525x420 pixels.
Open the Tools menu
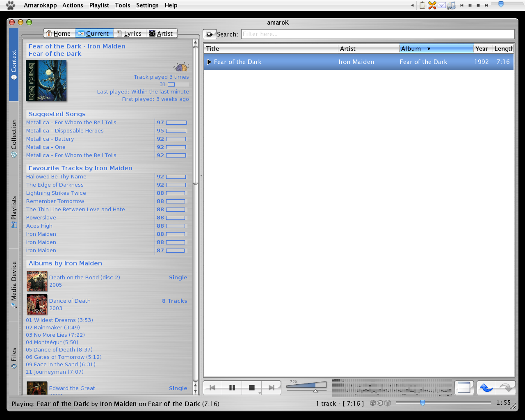point(122,5)
